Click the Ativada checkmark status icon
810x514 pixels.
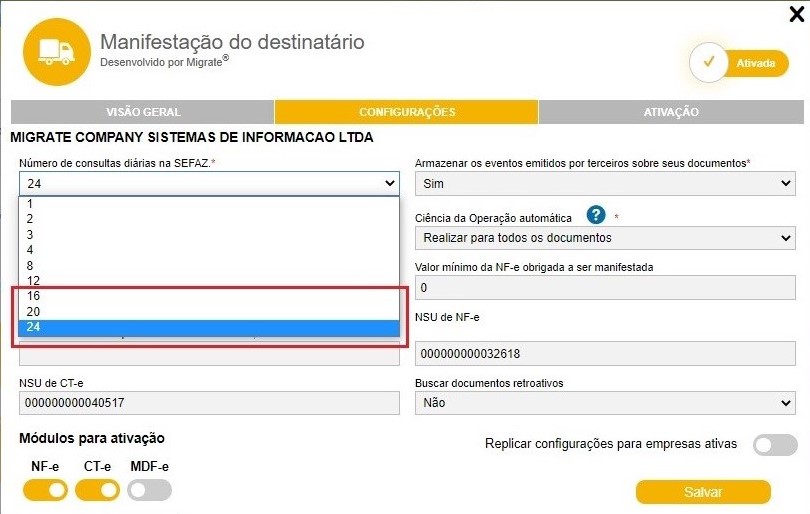click(711, 62)
